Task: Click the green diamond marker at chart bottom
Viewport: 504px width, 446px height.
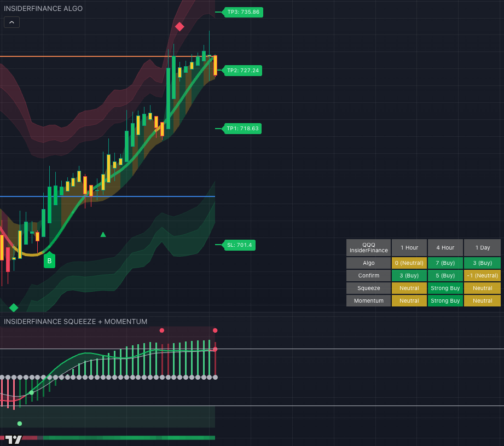Action: tap(14, 308)
